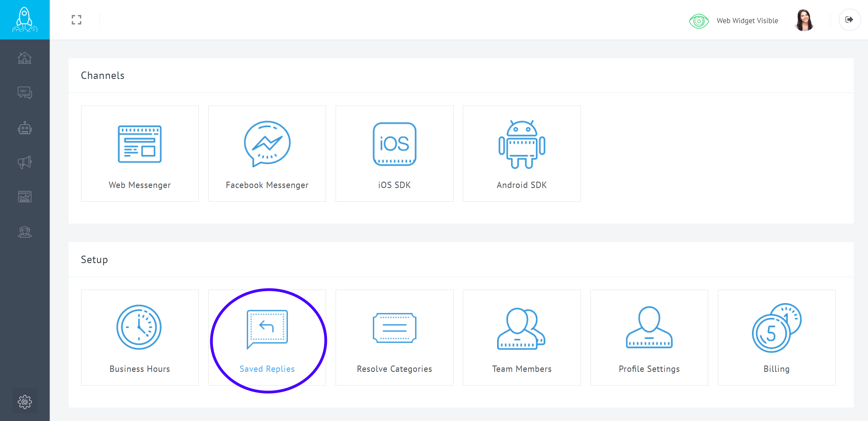Image resolution: width=868 pixels, height=421 pixels.
Task: Open the settings gear sidebar icon
Action: [25, 401]
